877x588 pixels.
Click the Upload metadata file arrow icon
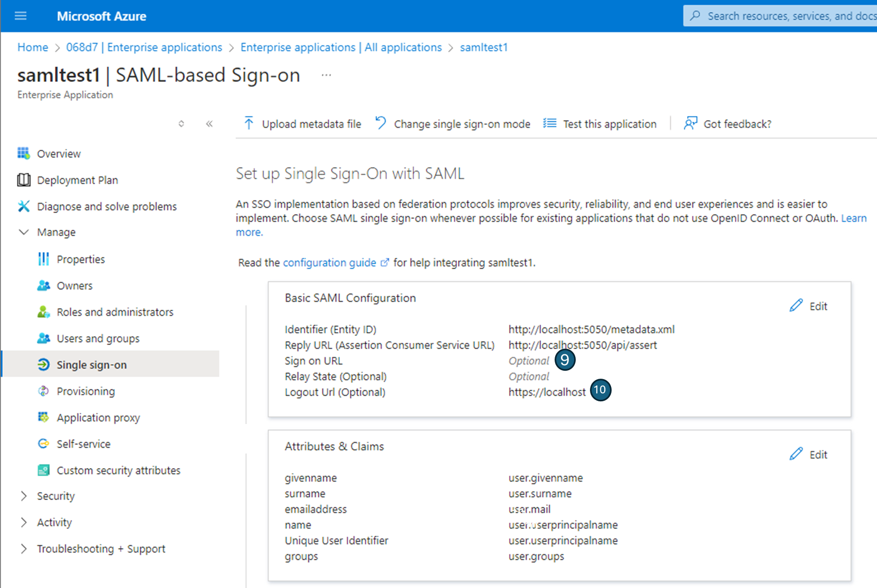(249, 123)
